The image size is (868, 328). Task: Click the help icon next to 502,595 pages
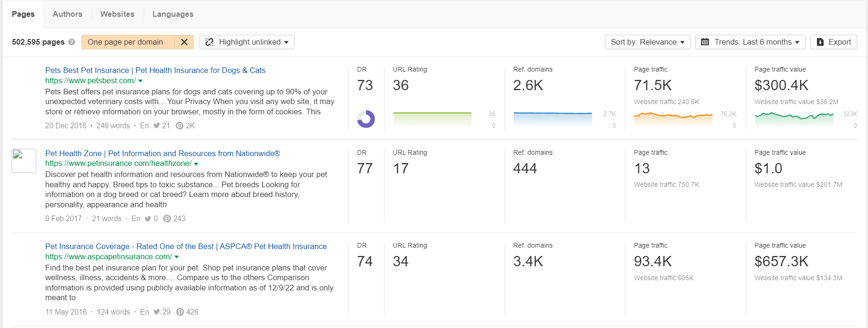tap(72, 42)
